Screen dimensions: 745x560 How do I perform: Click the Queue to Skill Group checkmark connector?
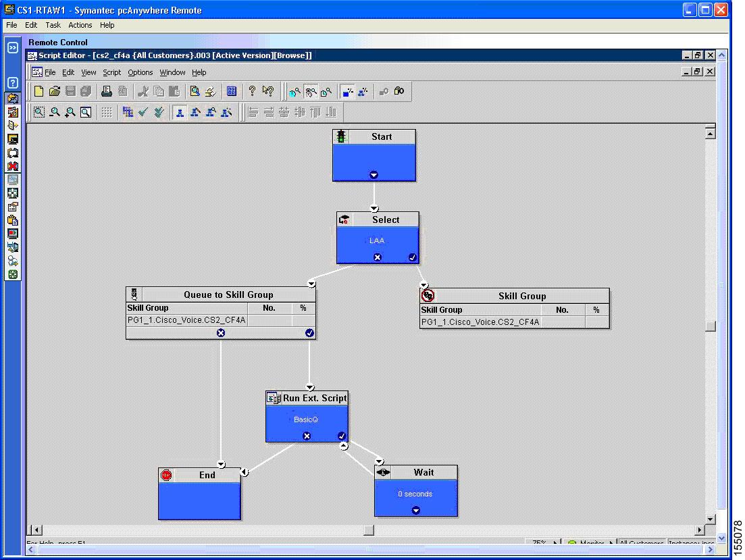click(309, 333)
